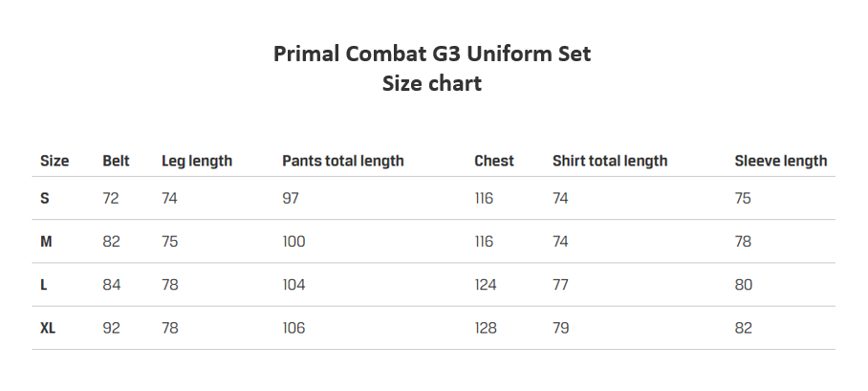Click the Size chart subtitle
This screenshot has height=391, width=868.
click(432, 83)
